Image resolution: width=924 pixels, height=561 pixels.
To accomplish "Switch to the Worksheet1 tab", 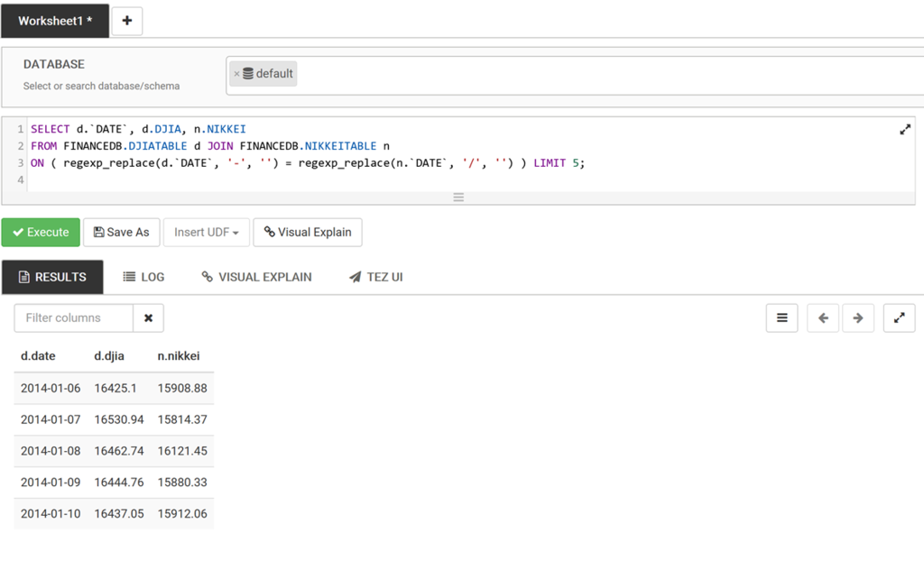I will click(55, 21).
